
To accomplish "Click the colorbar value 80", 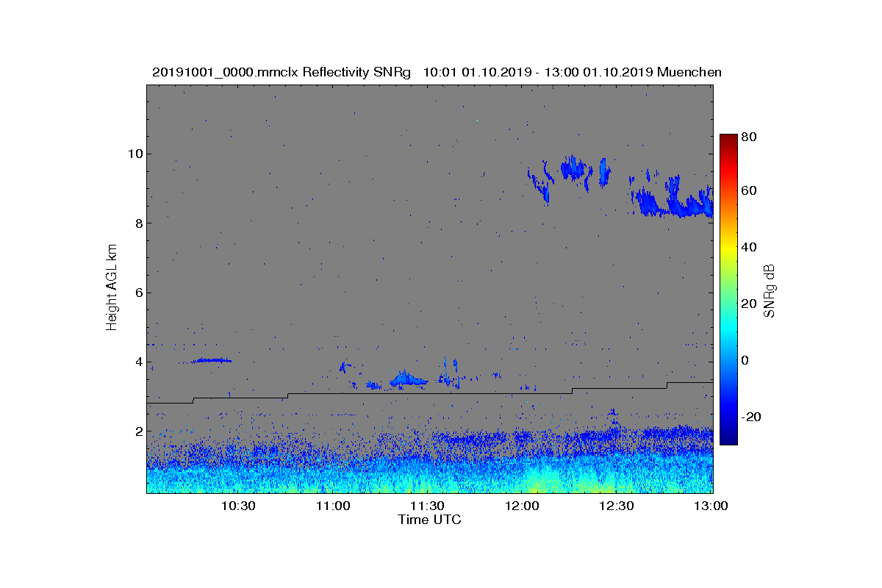I will tap(750, 137).
